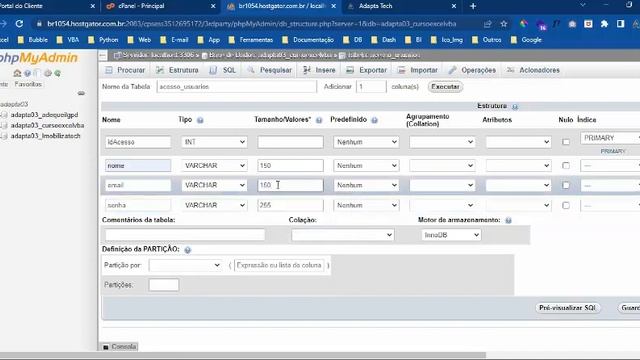
Task: Bookmark this page with the star icon
Action: pyautogui.click(x=504, y=24)
